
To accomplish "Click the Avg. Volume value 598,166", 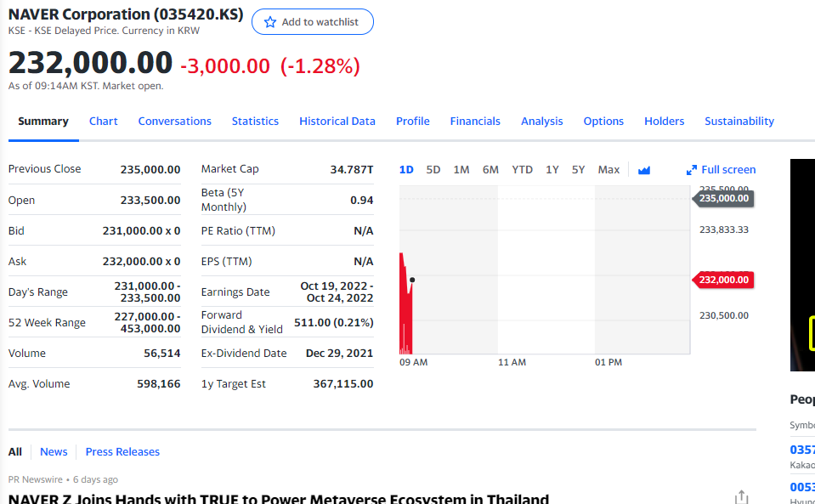I will tap(159, 384).
